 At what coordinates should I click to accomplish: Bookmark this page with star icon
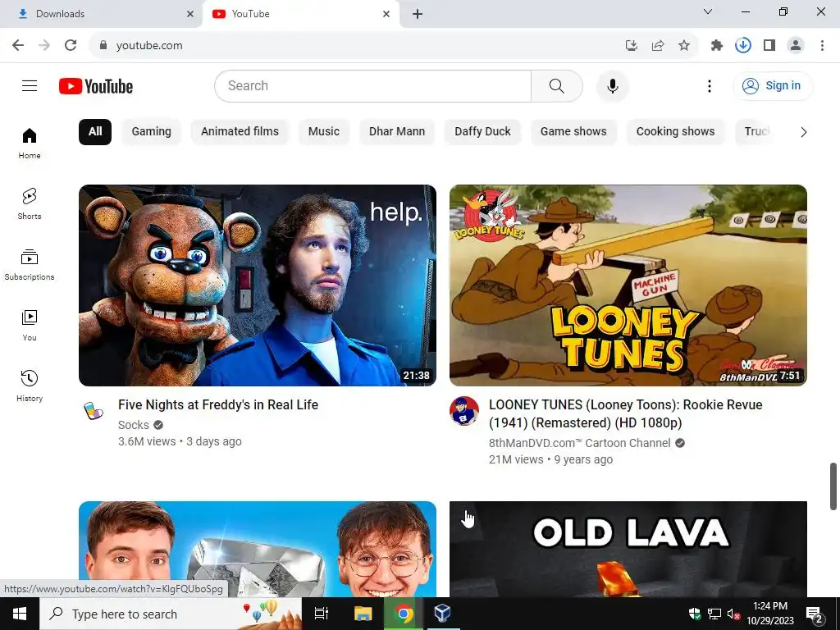click(684, 46)
